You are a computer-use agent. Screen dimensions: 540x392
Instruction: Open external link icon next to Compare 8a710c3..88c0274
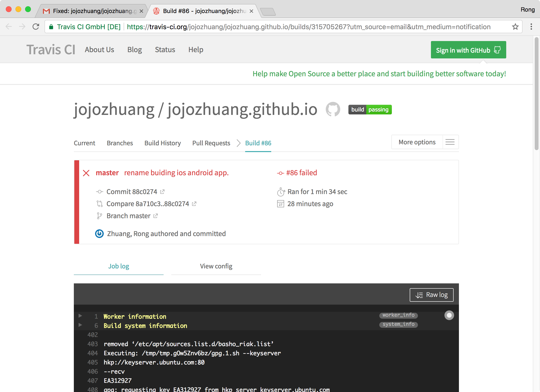[x=194, y=204]
